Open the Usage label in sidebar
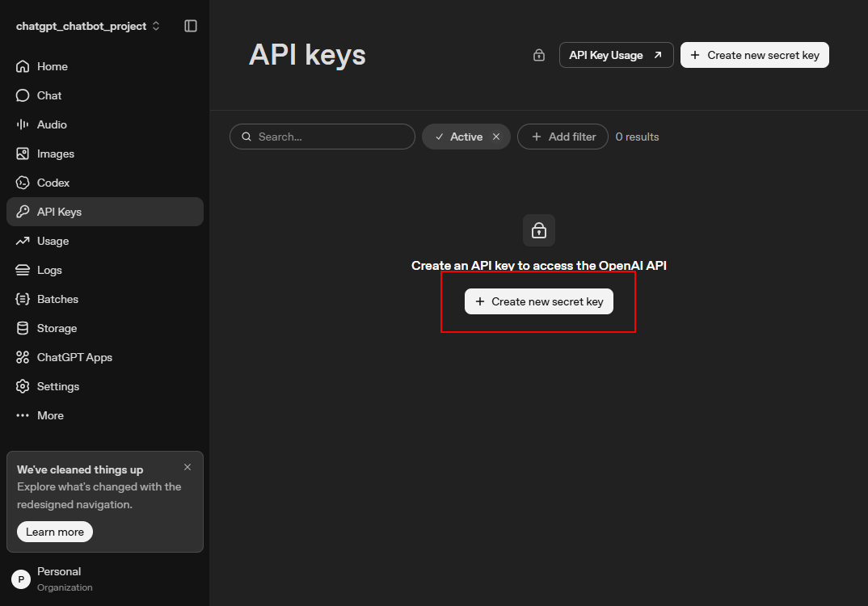The height and width of the screenshot is (606, 868). (x=53, y=241)
